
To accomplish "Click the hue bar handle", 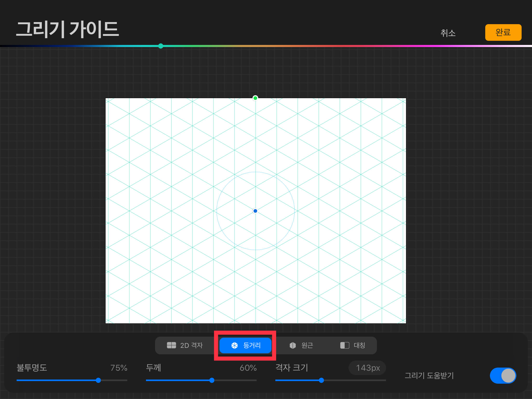I will pyautogui.click(x=161, y=46).
